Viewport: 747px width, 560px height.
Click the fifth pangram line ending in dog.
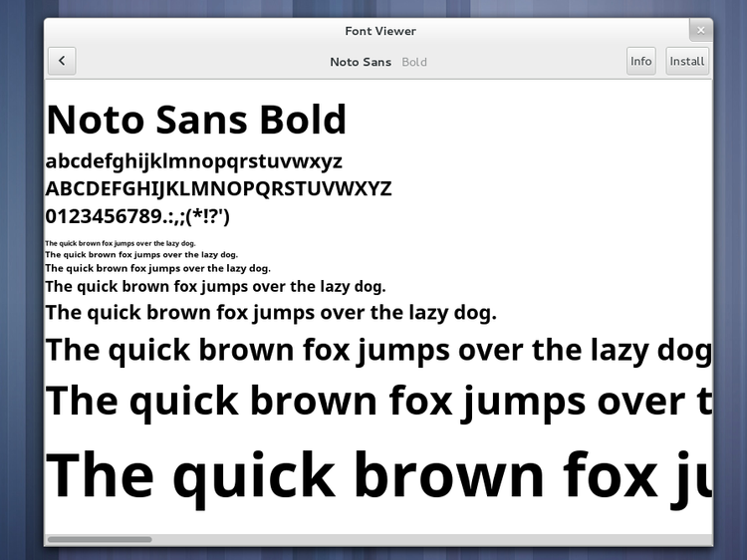coord(270,313)
